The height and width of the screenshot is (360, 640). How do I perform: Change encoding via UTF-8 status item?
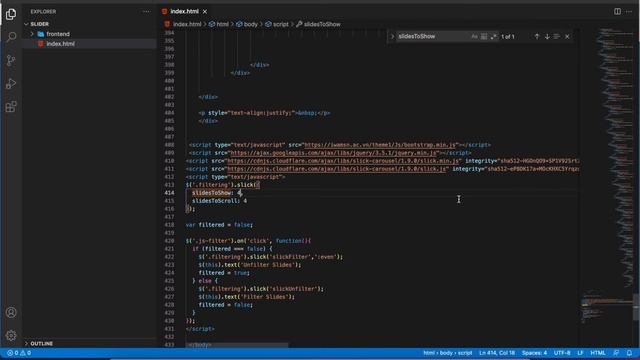click(562, 353)
